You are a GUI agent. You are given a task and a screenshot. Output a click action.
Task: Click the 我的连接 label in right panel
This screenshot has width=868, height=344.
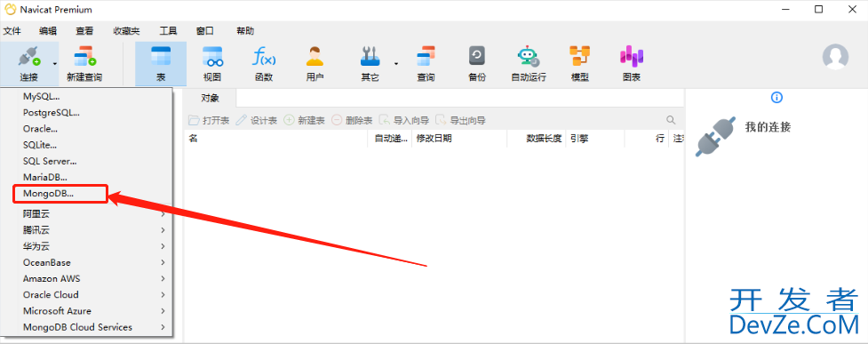point(768,127)
